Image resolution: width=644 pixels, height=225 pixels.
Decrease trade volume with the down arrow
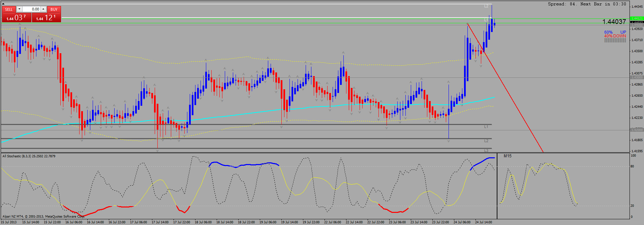[x=19, y=9]
